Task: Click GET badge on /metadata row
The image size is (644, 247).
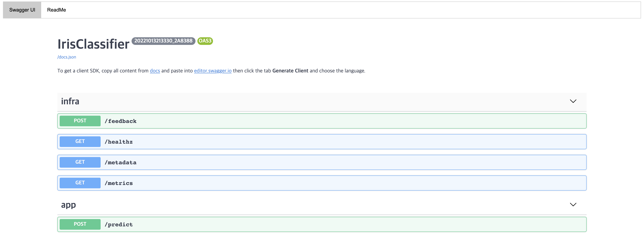Action: pos(80,162)
